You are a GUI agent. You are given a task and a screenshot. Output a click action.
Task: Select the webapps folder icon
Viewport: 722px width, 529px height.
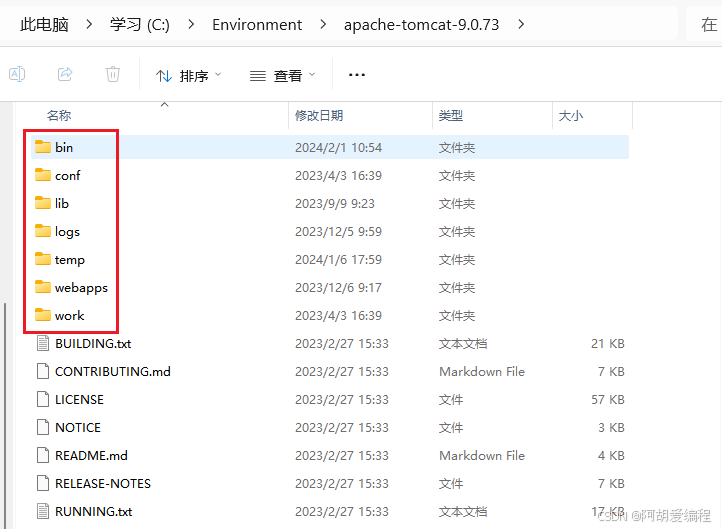(43, 287)
